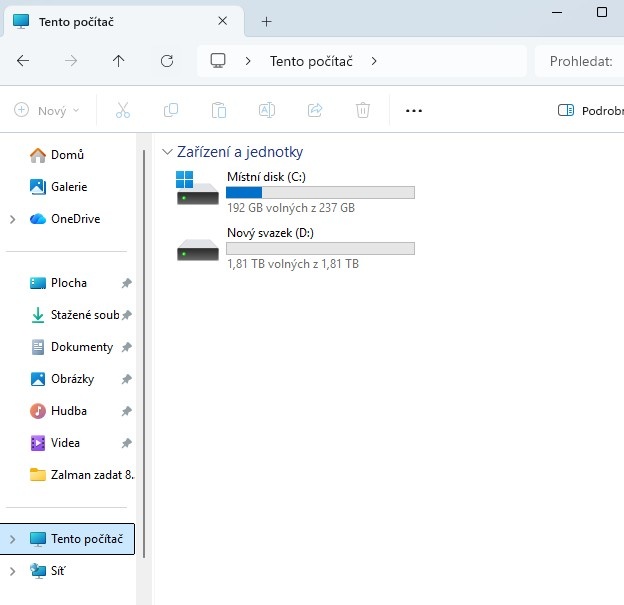Click the Copy icon in toolbar
Image resolution: width=624 pixels, height=605 pixels.
click(x=171, y=110)
